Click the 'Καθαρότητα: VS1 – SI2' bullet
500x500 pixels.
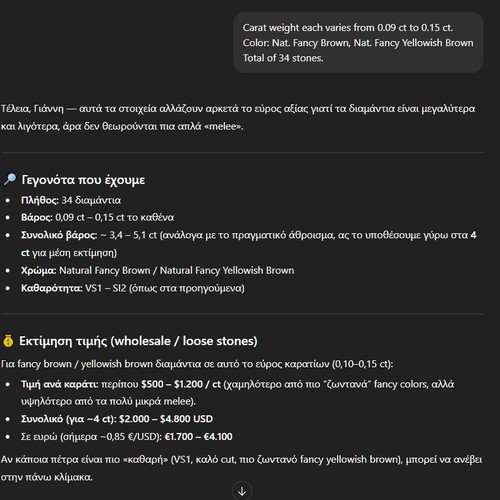133,288
